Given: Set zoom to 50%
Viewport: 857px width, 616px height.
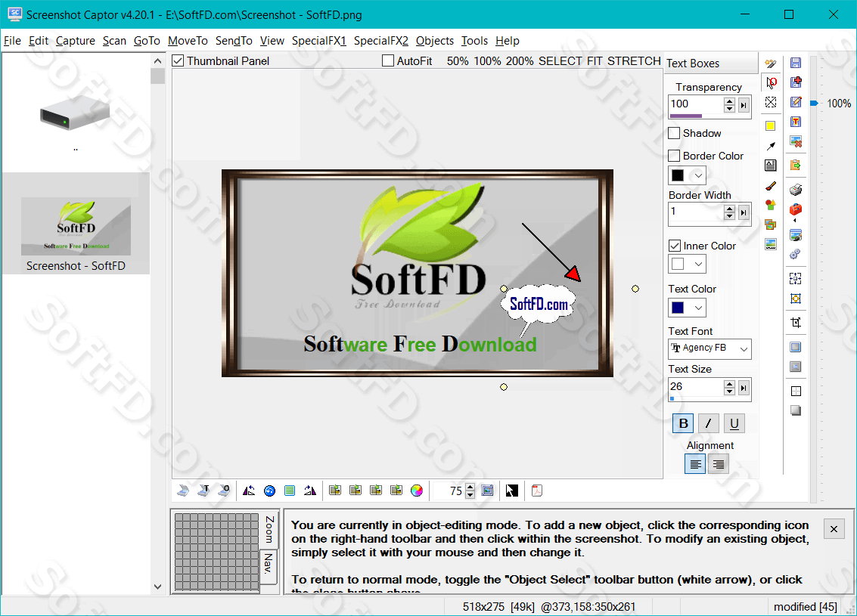Looking at the screenshot, I should pyautogui.click(x=458, y=61).
